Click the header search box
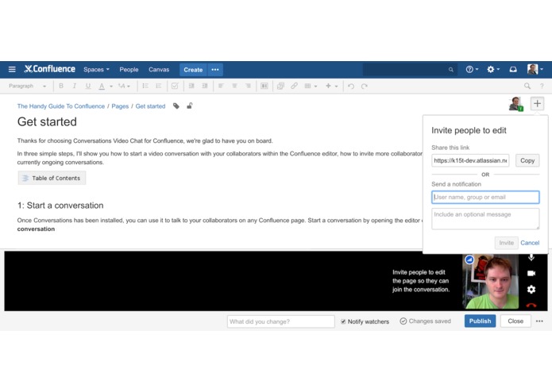The width and height of the screenshot is (552, 392). pos(410,70)
